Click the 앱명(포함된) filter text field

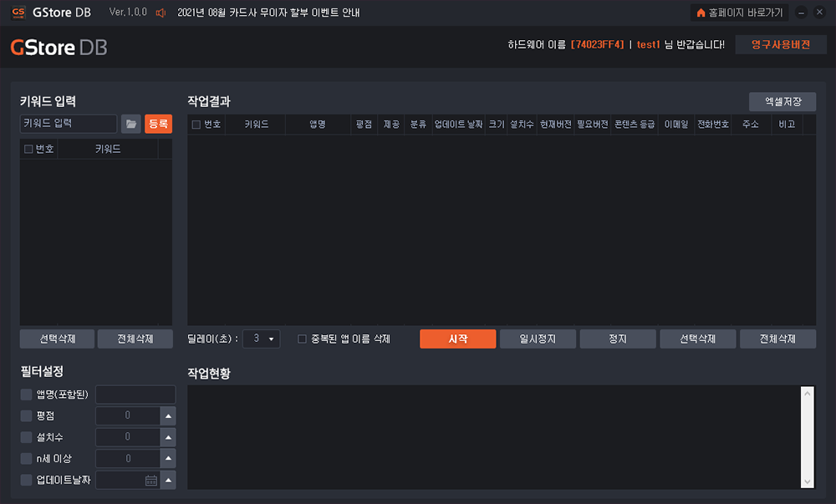(135, 395)
